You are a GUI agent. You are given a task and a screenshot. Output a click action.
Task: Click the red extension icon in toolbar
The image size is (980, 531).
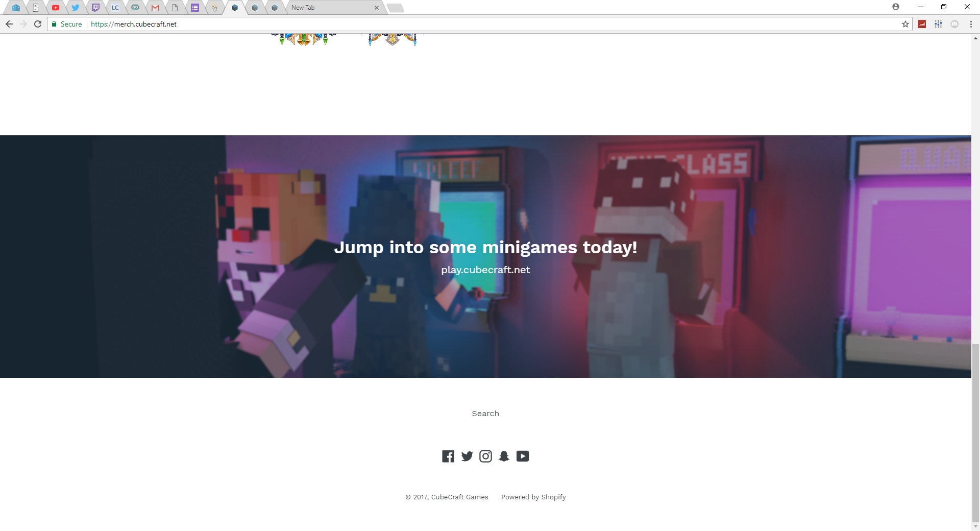[x=922, y=24]
